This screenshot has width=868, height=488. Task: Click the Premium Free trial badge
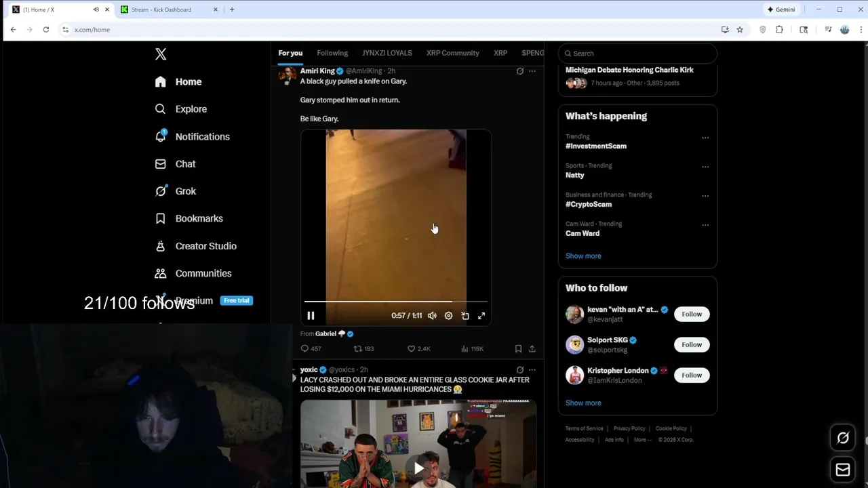coord(237,300)
